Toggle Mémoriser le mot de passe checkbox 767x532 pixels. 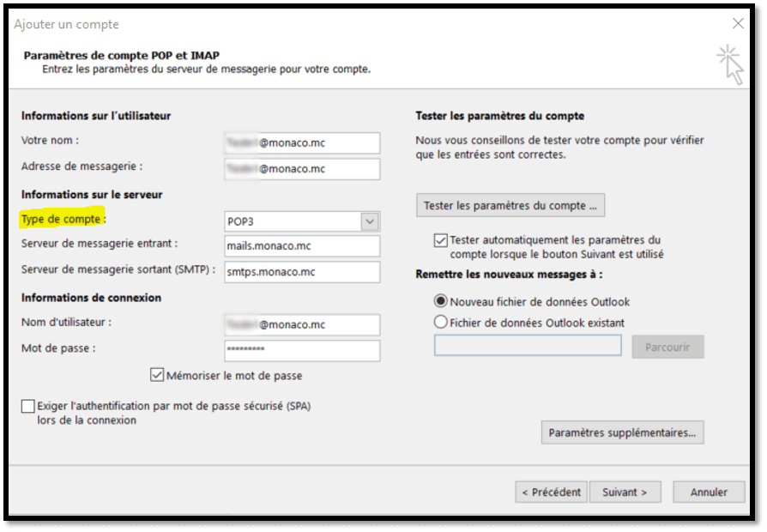[157, 375]
